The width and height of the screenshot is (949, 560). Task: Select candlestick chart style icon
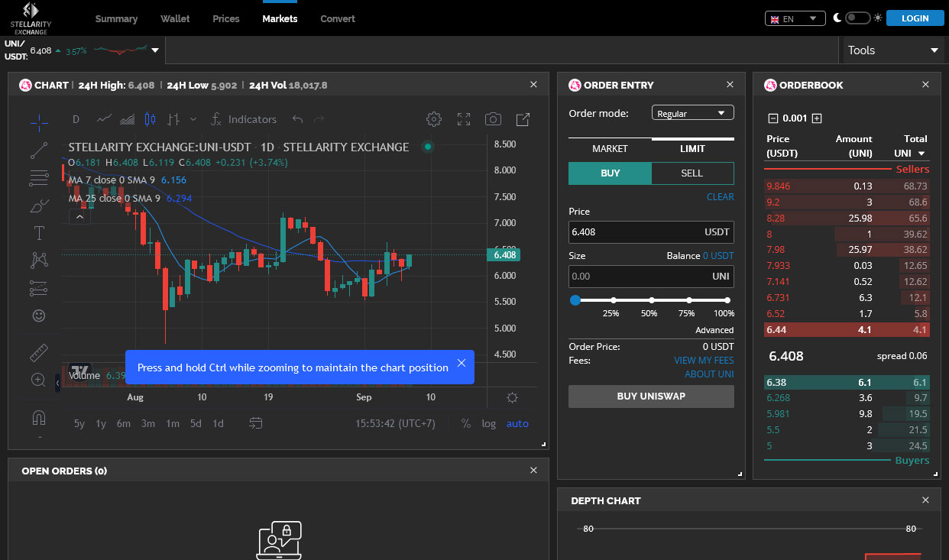coord(150,119)
